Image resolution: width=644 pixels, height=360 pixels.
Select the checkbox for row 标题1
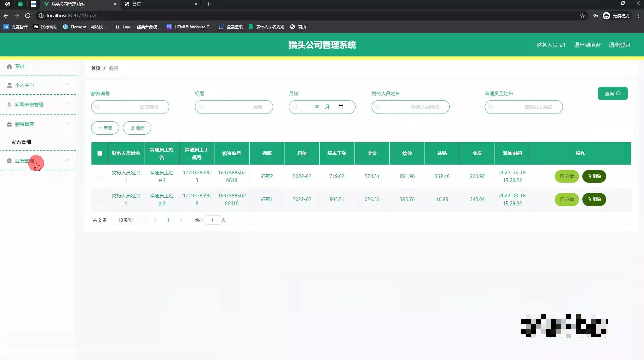click(99, 199)
